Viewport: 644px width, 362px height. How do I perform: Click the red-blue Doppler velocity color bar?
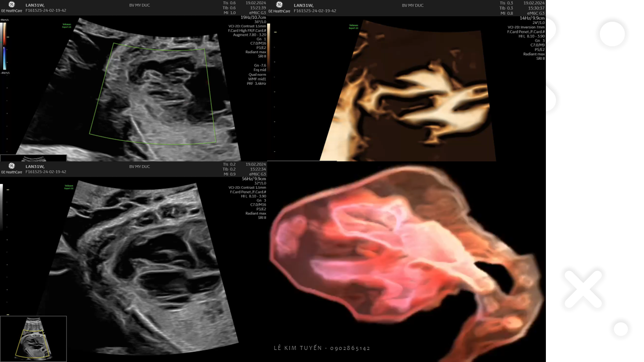(x=4, y=46)
